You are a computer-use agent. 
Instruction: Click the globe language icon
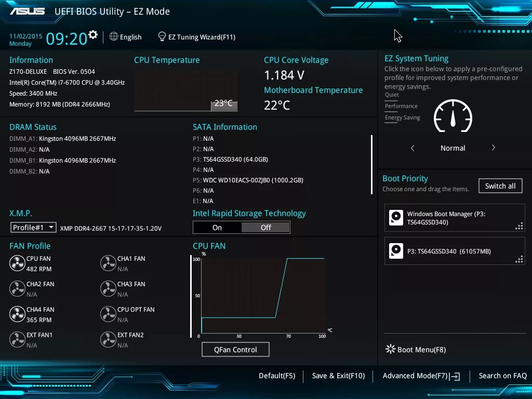[x=114, y=36]
